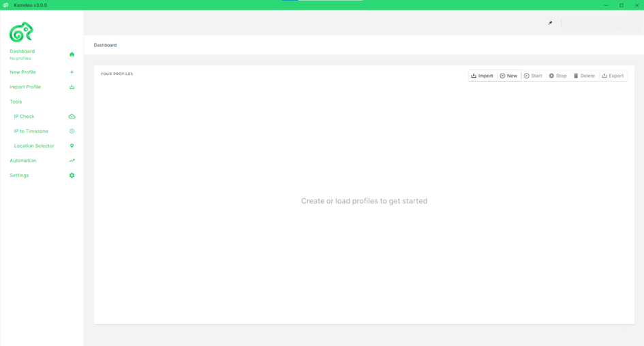Go to Automation section
This screenshot has width=644, height=346.
[23, 161]
